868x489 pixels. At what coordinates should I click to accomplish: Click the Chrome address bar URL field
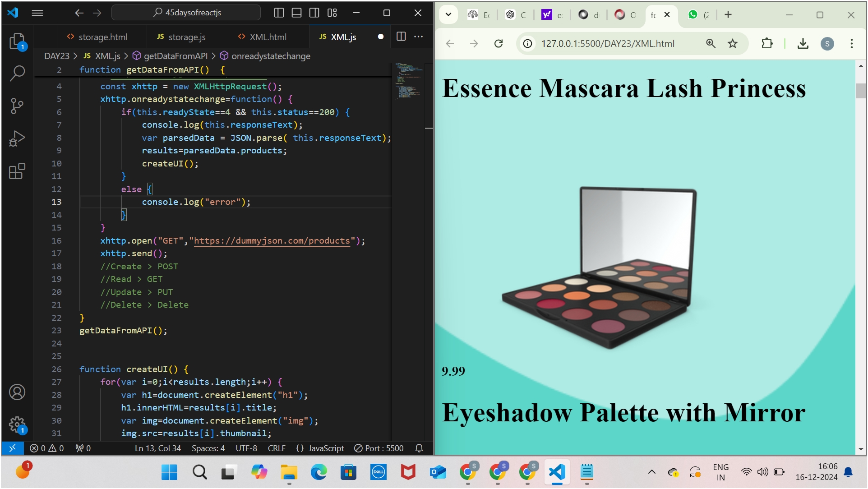(x=607, y=43)
